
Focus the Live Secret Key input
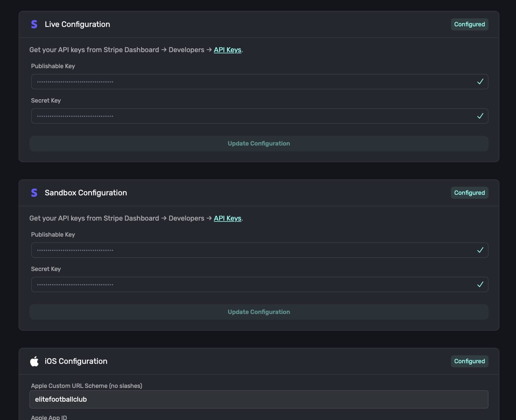point(252,116)
